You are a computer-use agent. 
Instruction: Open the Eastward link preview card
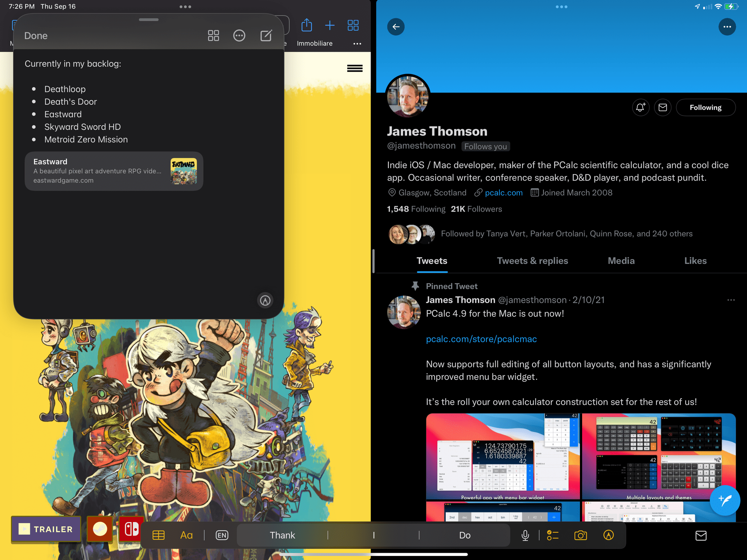(x=114, y=171)
